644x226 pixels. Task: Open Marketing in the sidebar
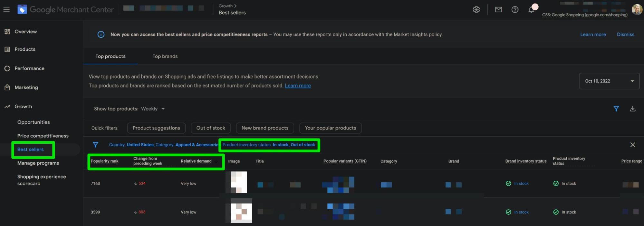[26, 87]
